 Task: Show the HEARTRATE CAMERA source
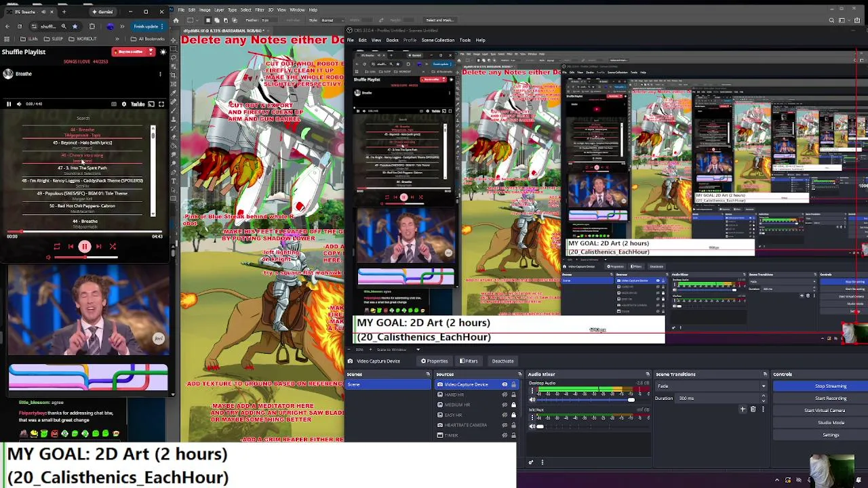[505, 425]
